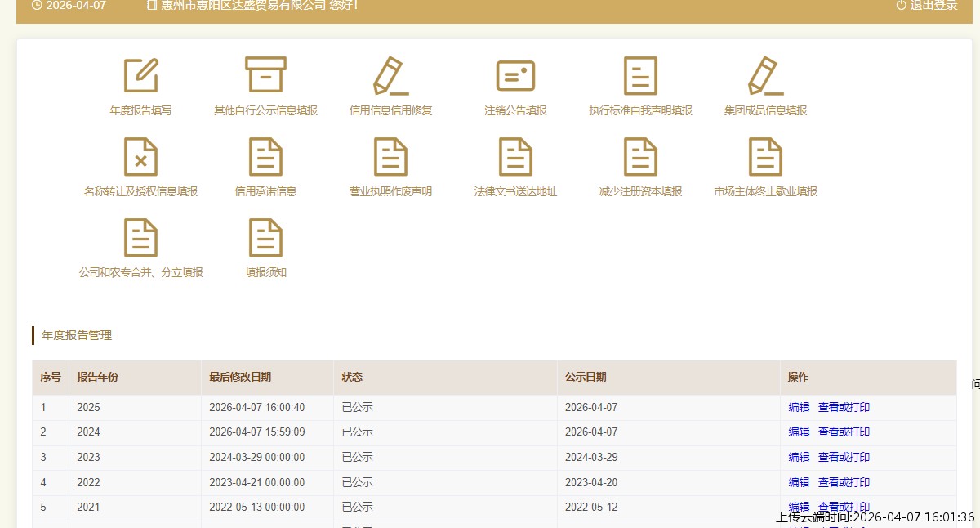Click 退出登录 to log out
The width and height of the screenshot is (980, 528).
(926, 6)
